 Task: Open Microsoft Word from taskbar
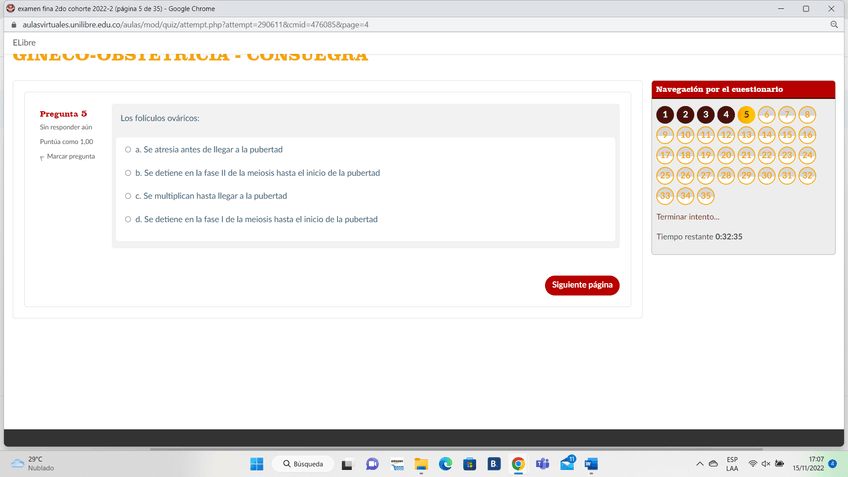pos(591,464)
